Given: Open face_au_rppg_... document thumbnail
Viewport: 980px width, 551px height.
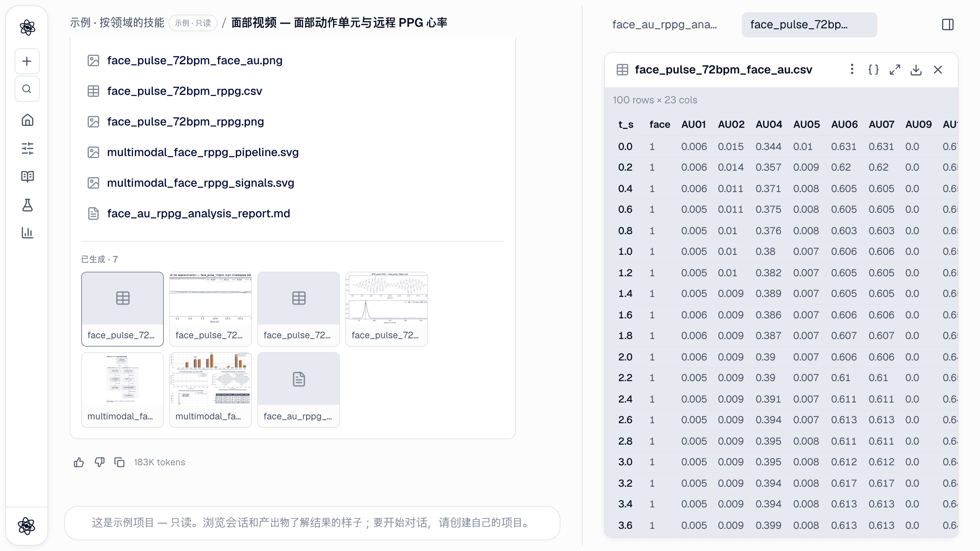Looking at the screenshot, I should [x=299, y=390].
